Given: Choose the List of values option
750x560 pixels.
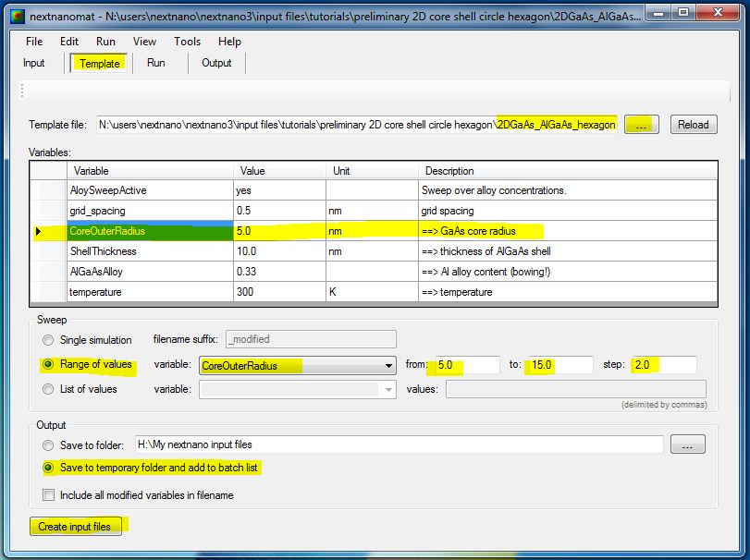Looking at the screenshot, I should [48, 389].
